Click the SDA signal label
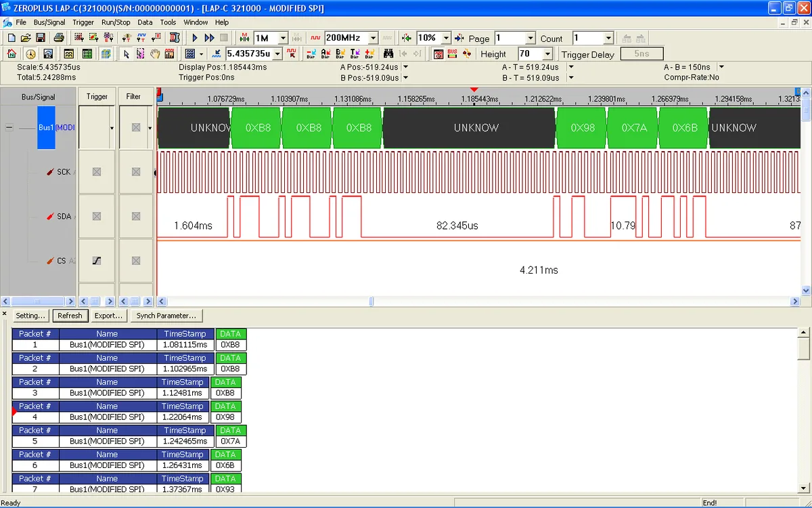812x508 pixels. coord(64,217)
